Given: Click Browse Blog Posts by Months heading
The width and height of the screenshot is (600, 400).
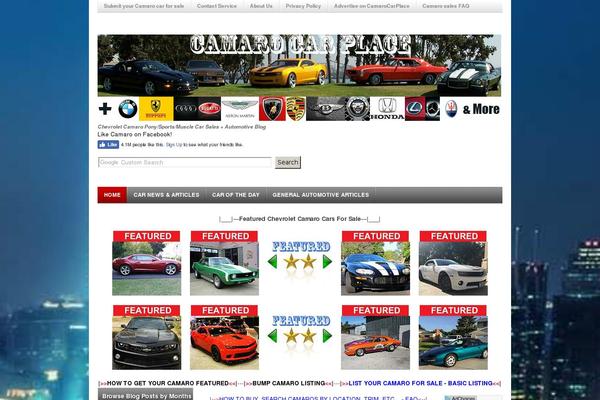Looking at the screenshot, I should click(145, 395).
